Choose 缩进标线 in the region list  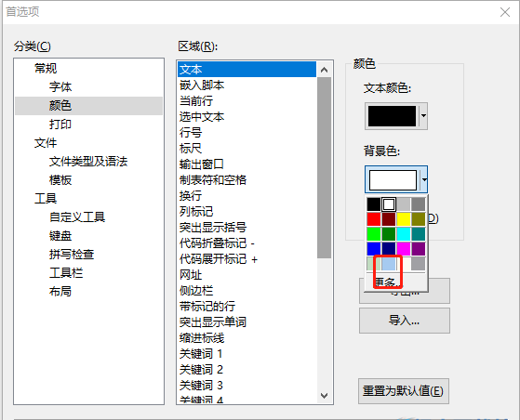coord(247,338)
